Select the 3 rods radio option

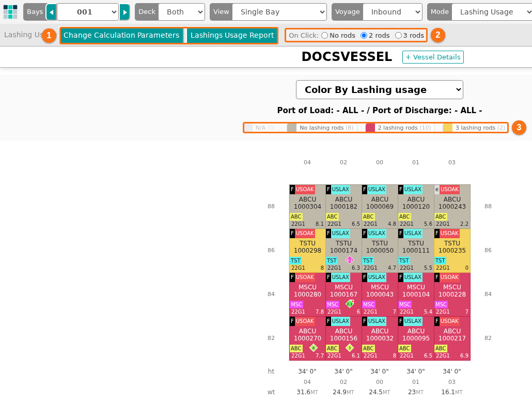click(398, 35)
